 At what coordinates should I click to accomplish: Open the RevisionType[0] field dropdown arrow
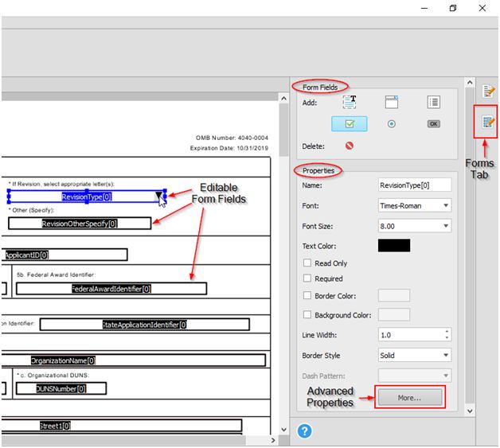click(158, 195)
